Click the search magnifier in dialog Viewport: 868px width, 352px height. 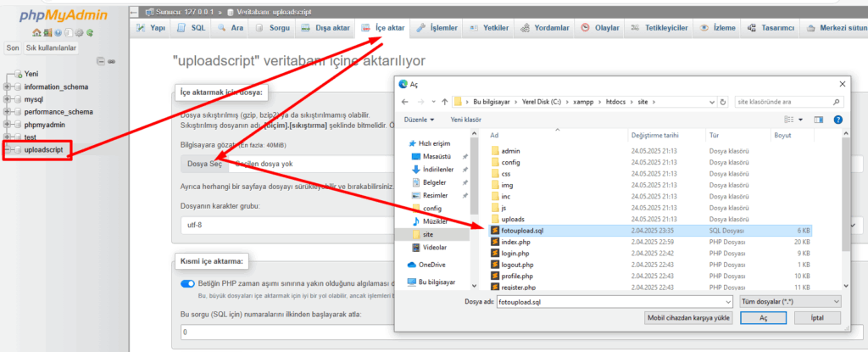[x=835, y=102]
